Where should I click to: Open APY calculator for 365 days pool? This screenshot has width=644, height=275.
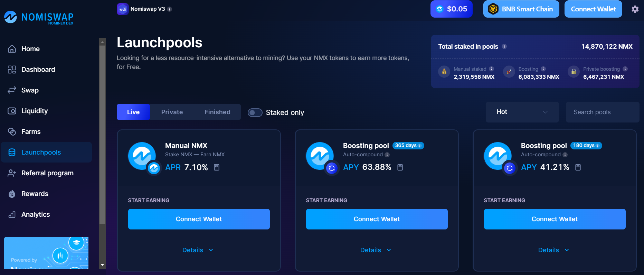coord(400,167)
